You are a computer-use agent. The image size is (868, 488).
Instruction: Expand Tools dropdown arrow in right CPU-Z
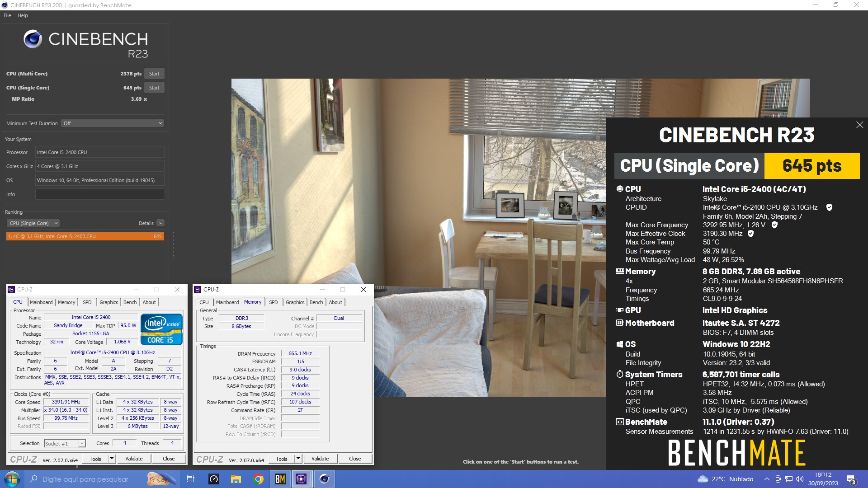click(x=298, y=459)
